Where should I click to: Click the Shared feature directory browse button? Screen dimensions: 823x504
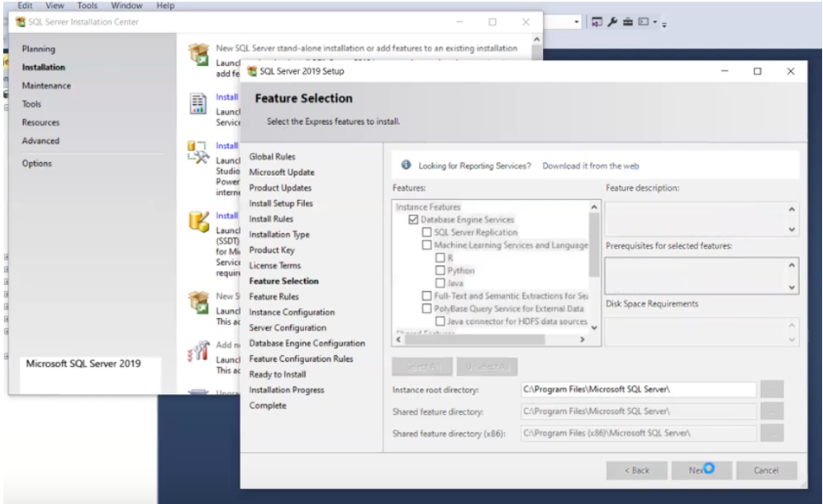point(772,411)
